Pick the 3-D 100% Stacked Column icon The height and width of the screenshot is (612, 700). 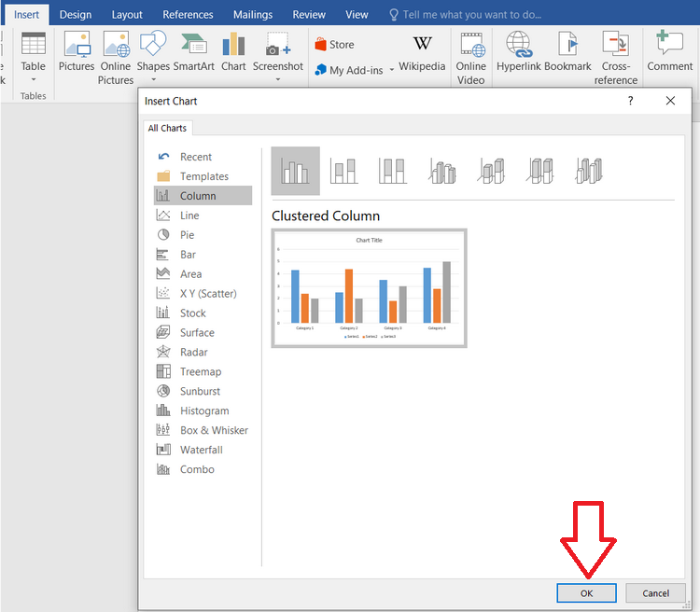pyautogui.click(x=539, y=171)
